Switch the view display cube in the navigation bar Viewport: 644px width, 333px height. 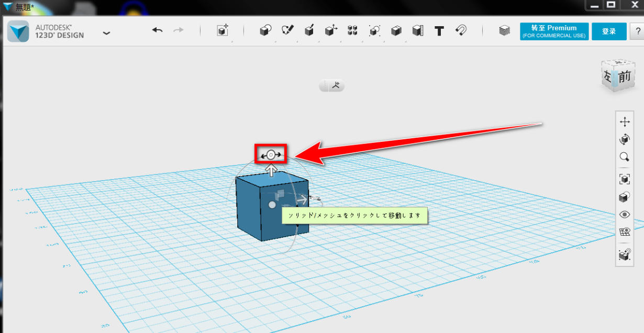pyautogui.click(x=624, y=197)
